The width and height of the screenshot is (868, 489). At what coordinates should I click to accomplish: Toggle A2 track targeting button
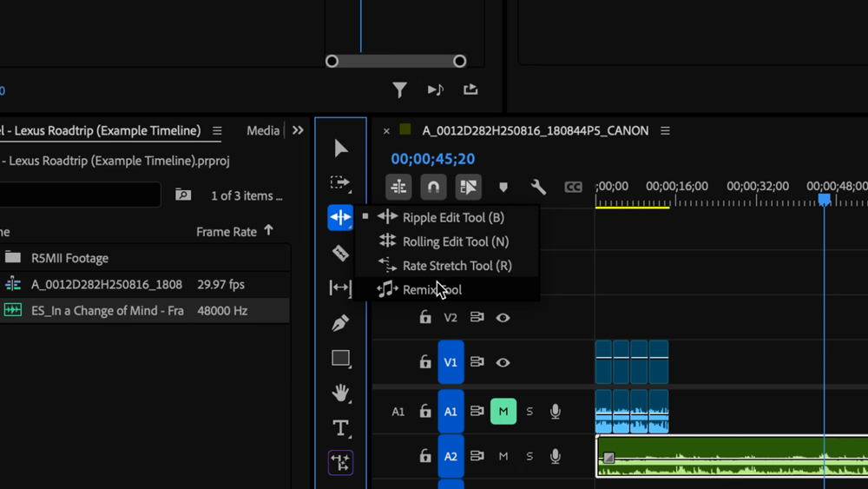click(450, 456)
